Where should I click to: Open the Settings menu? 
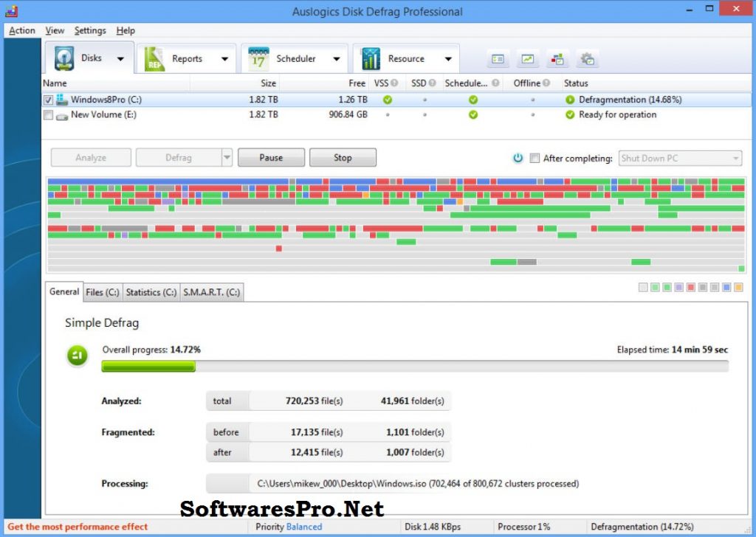pos(90,30)
